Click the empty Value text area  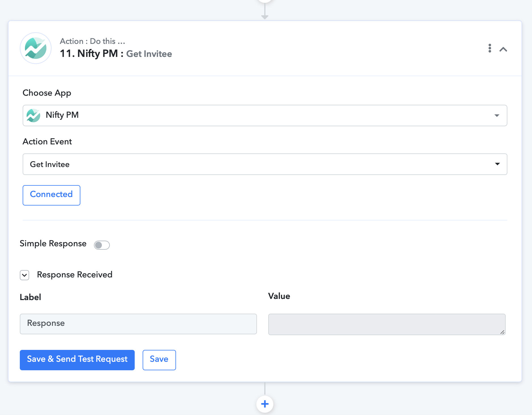(387, 324)
